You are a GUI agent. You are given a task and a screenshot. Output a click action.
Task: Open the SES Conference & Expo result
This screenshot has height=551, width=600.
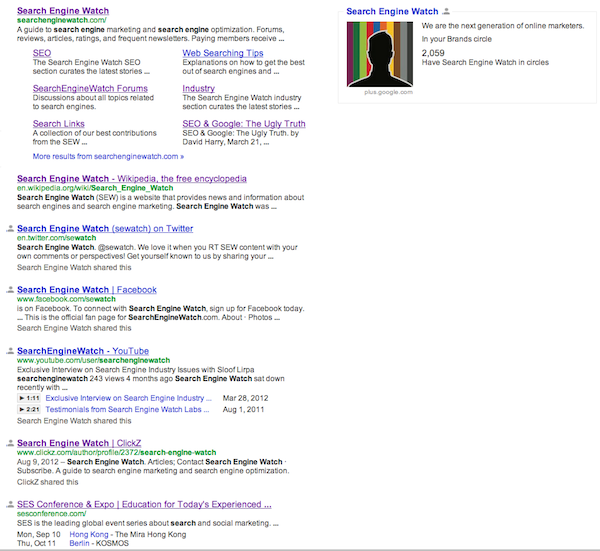click(x=144, y=504)
